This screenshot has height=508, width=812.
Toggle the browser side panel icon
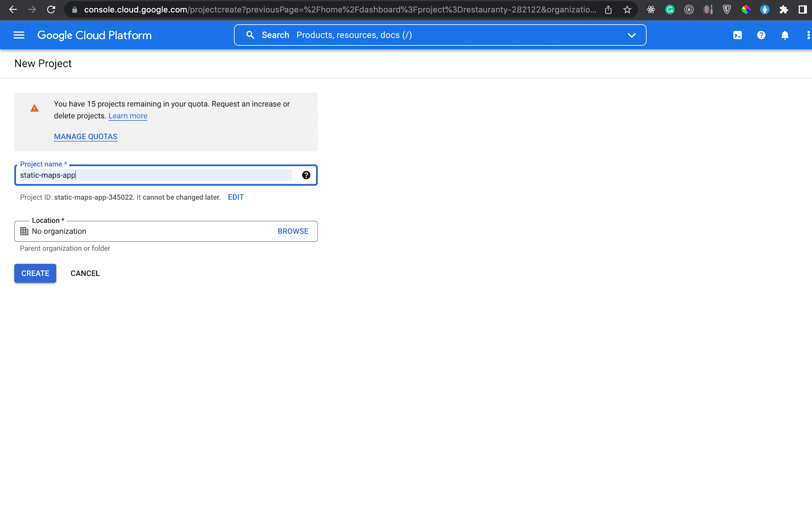click(803, 10)
